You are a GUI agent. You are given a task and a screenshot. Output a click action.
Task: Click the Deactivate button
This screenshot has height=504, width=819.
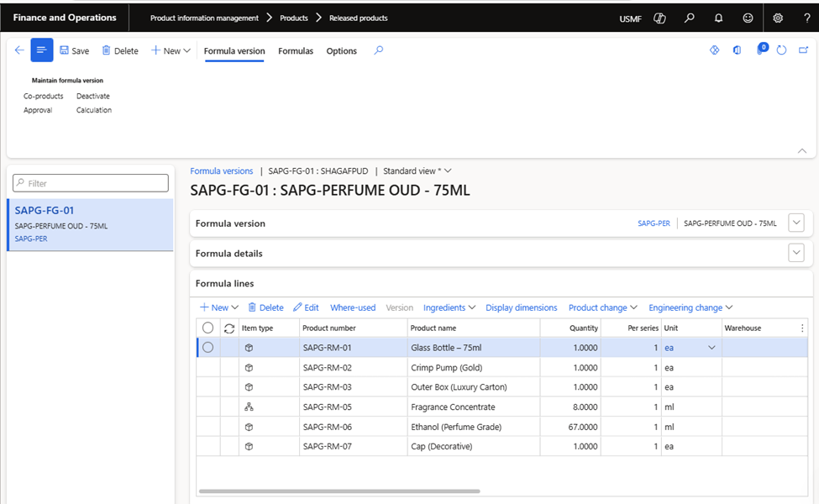93,96
